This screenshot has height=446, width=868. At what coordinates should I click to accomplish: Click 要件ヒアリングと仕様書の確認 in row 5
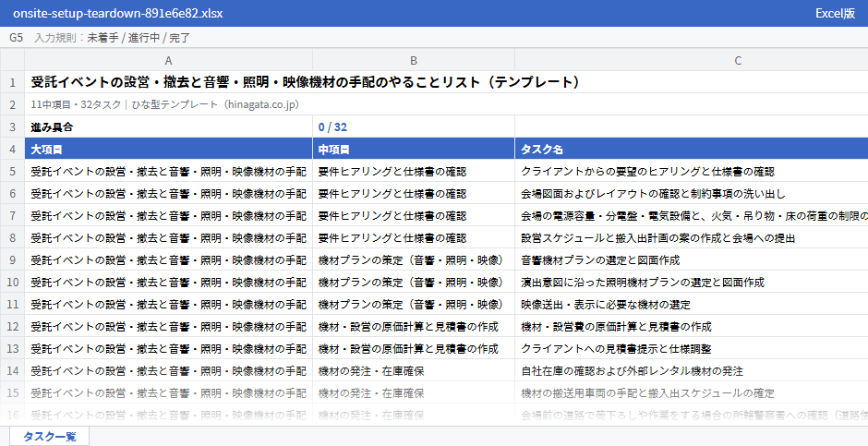pos(414,172)
